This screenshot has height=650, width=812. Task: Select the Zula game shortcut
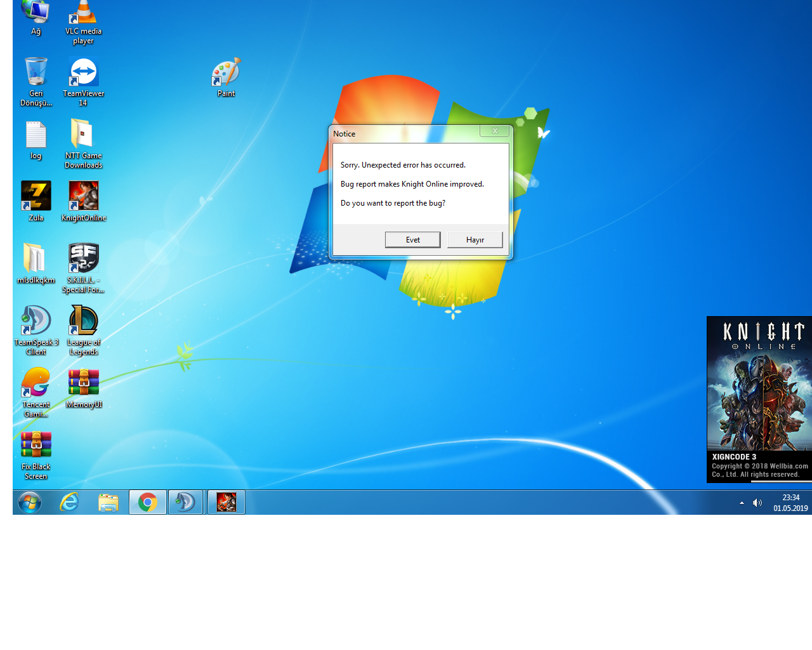click(36, 201)
